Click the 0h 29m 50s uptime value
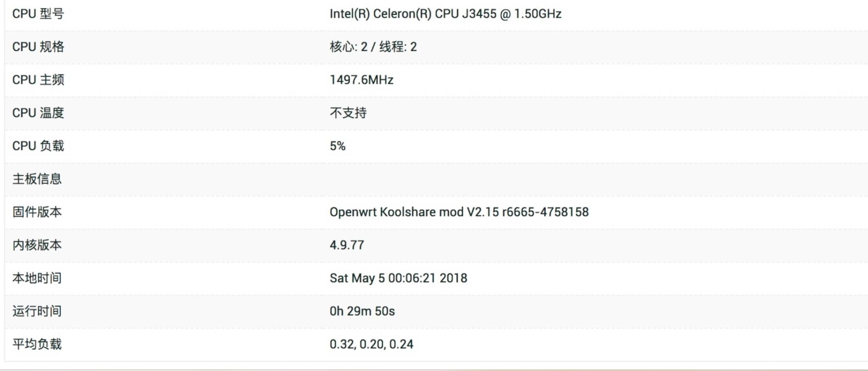The image size is (868, 371). 362,311
